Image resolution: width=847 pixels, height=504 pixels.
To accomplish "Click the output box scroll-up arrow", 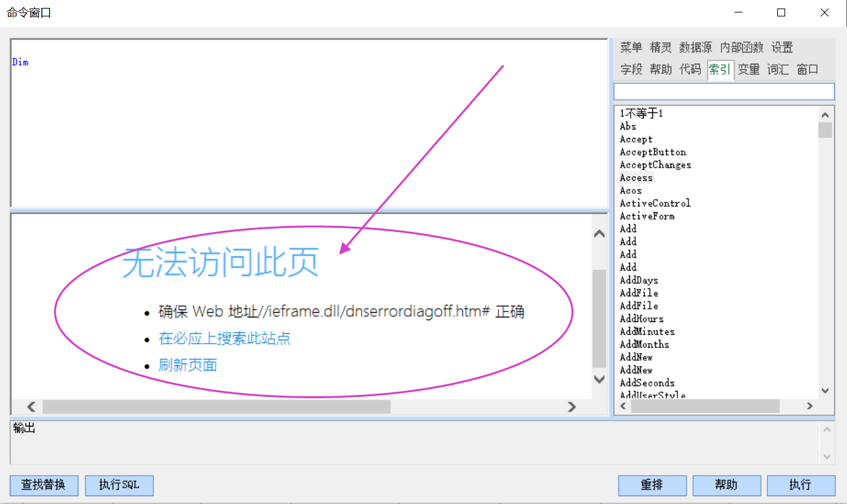I will pyautogui.click(x=827, y=430).
